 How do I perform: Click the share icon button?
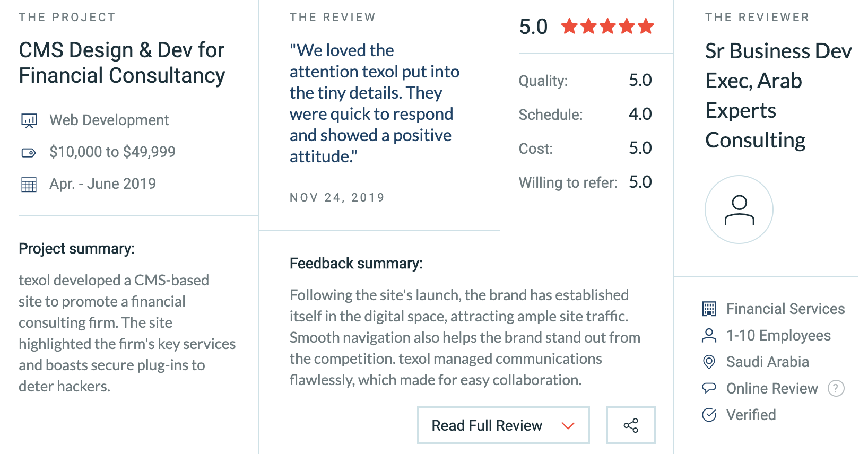(630, 425)
